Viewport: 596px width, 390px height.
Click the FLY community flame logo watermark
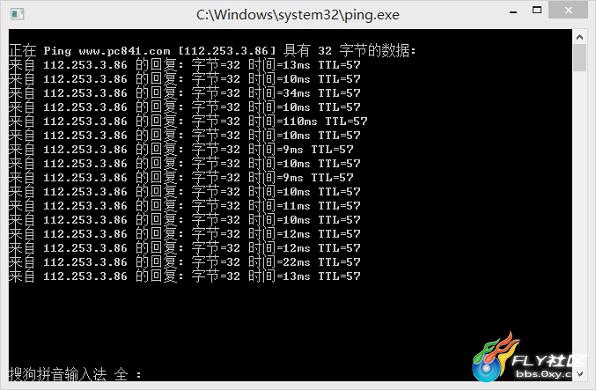pos(495,357)
